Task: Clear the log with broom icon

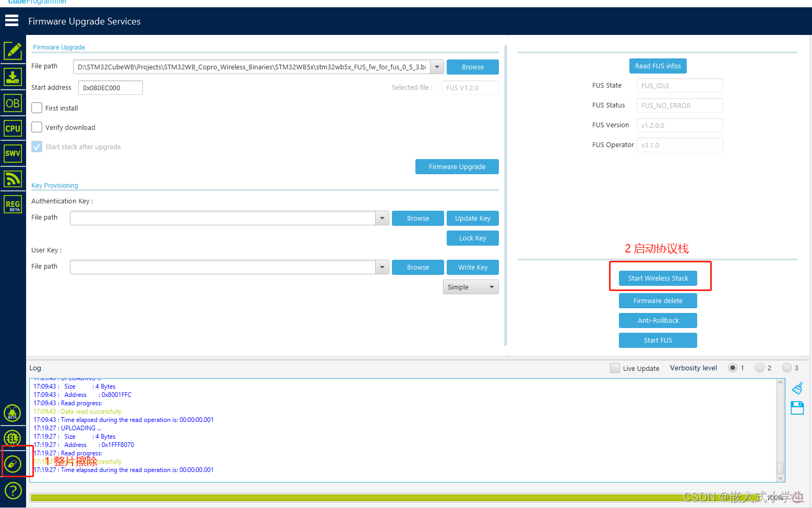Action: 797,389
